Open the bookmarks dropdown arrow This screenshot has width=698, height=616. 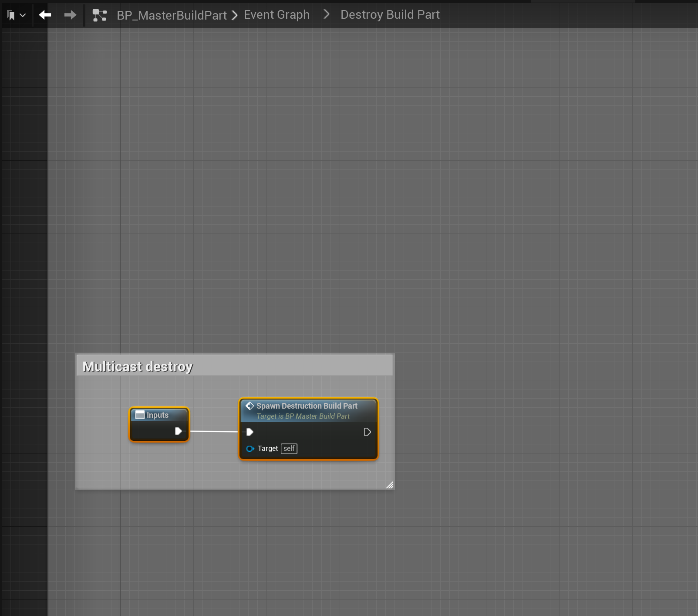[x=23, y=16]
